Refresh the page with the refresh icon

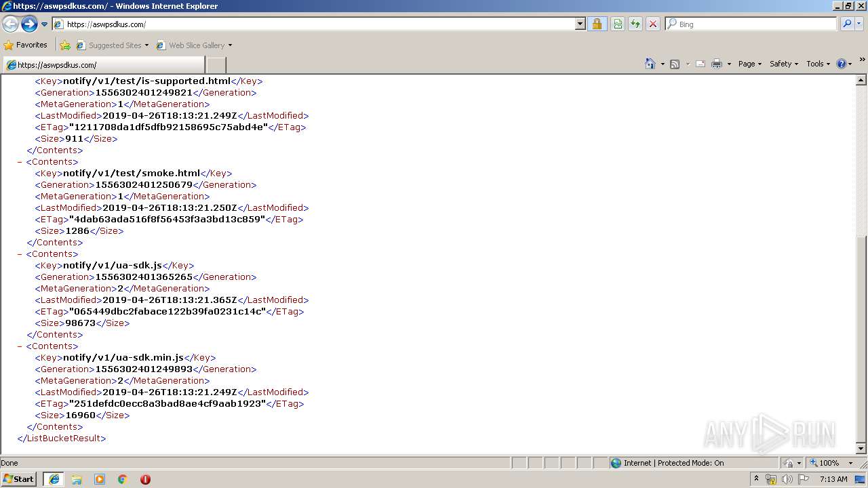click(x=635, y=24)
